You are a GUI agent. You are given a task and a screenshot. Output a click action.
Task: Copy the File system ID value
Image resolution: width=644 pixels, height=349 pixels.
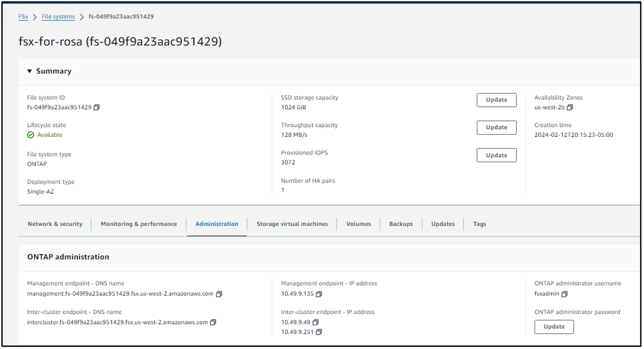coord(97,107)
